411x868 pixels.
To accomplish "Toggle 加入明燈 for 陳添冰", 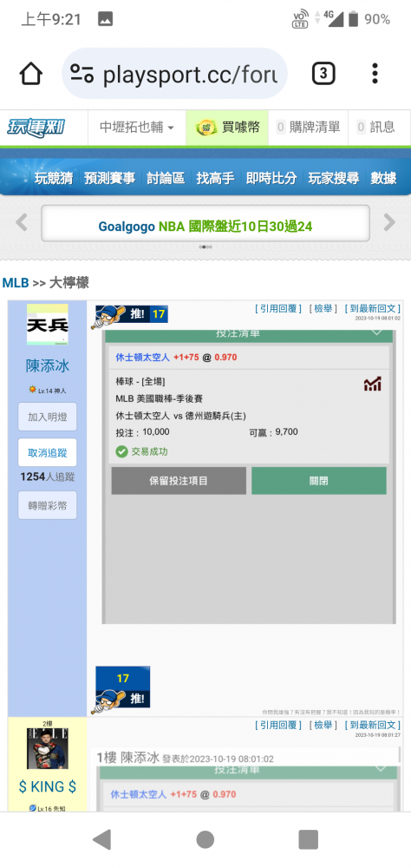I will [48, 417].
